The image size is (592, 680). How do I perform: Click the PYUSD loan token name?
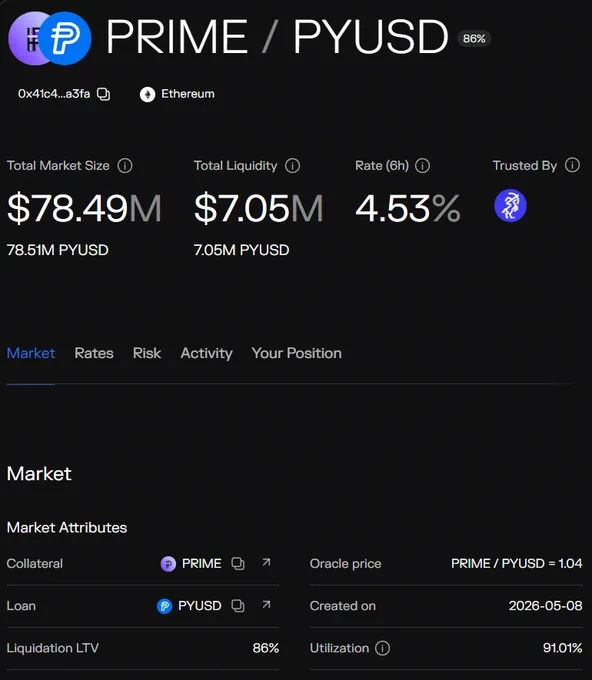click(x=200, y=605)
